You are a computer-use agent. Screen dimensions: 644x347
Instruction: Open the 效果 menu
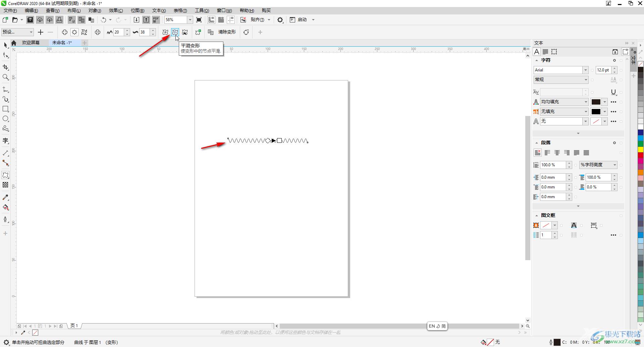[x=116, y=10]
